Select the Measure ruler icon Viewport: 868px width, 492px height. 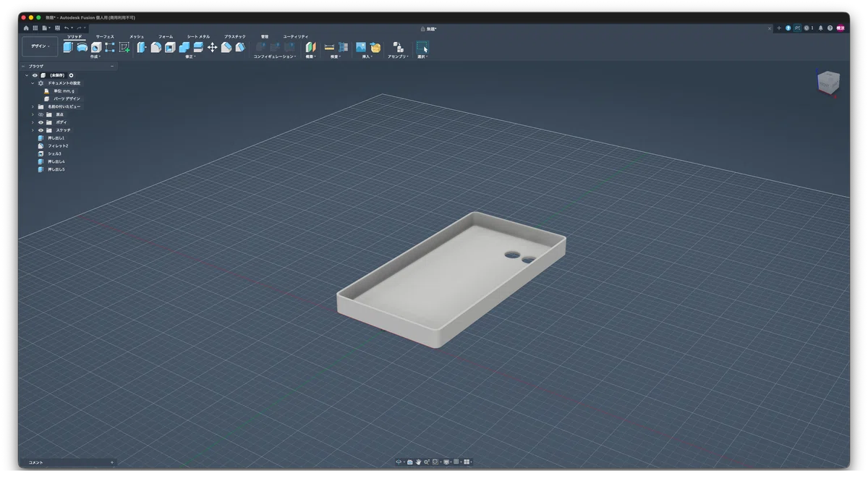coord(329,47)
